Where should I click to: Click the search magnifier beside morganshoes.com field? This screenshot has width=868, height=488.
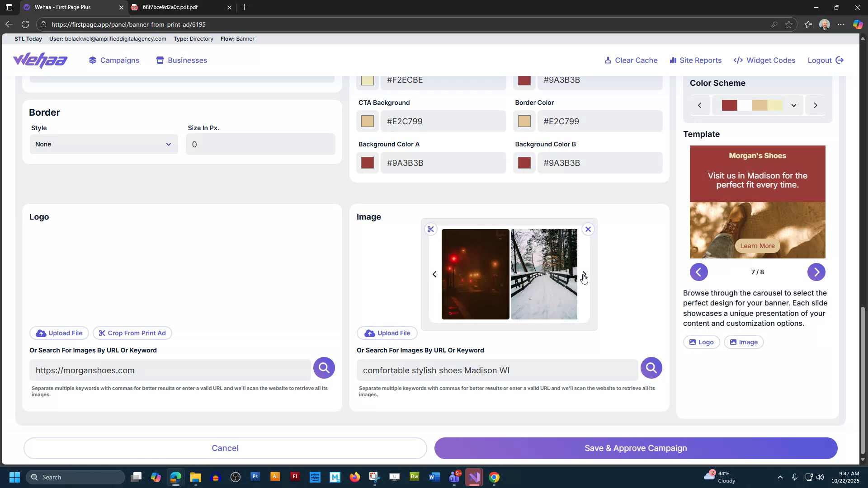tap(324, 367)
